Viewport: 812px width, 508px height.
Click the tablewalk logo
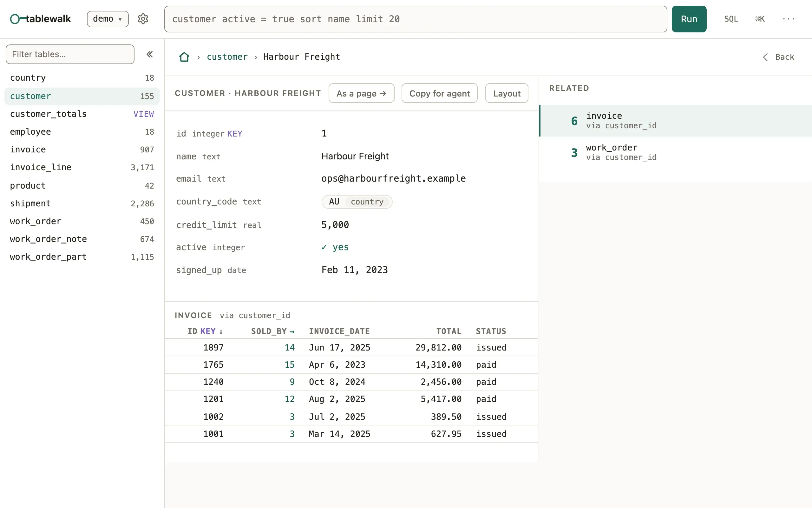click(x=40, y=19)
